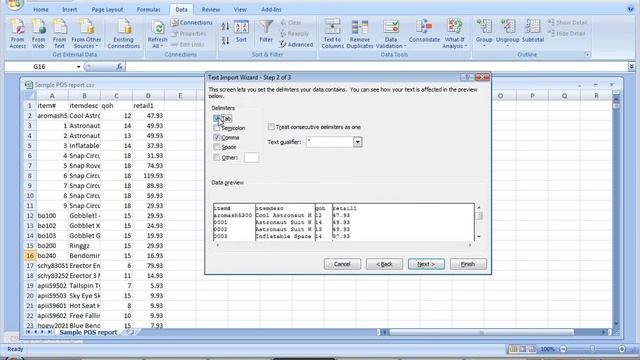Click the Group outline icon
The image size is (640, 360).
click(x=484, y=33)
